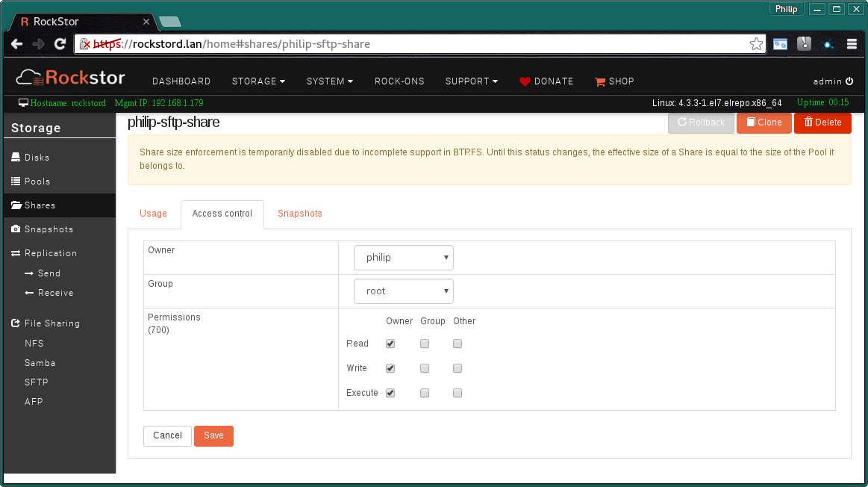Screen dimensions: 868x487
Task: Click the Snapshots camera icon in sidebar
Action: pyautogui.click(x=16, y=229)
